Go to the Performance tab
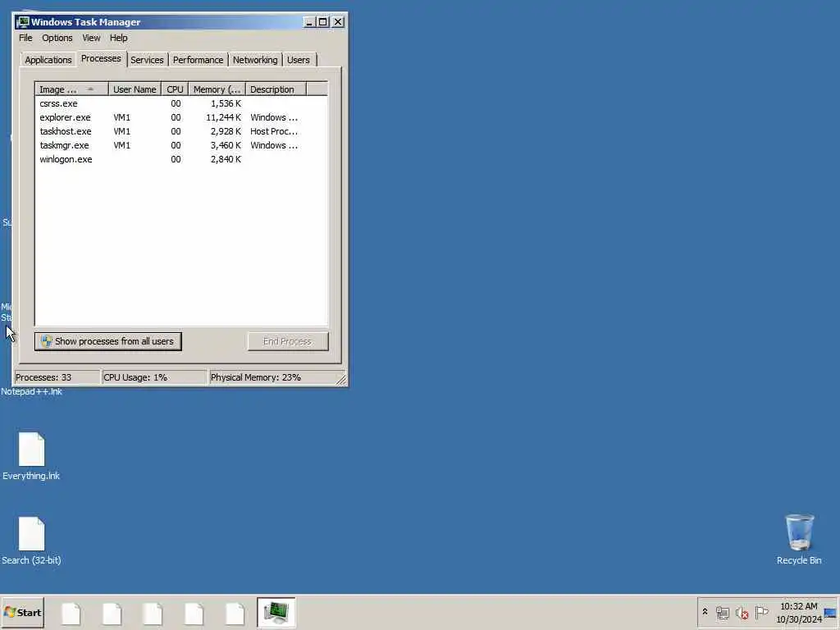The height and width of the screenshot is (630, 840). pos(199,60)
